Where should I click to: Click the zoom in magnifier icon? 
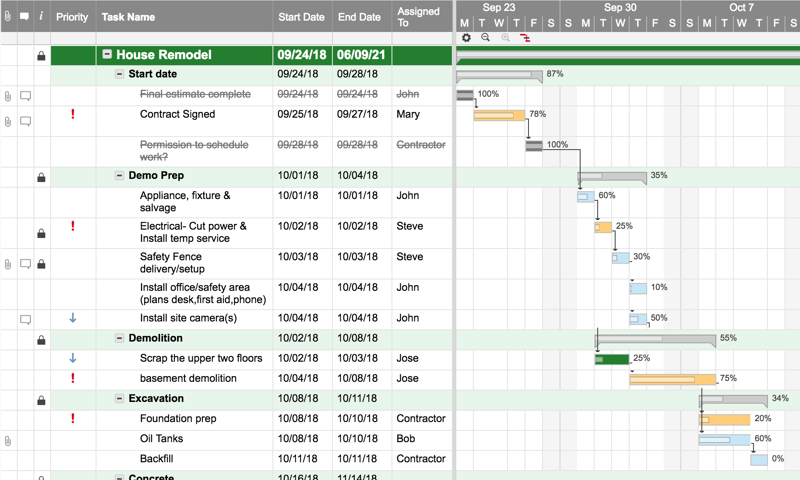tap(505, 38)
